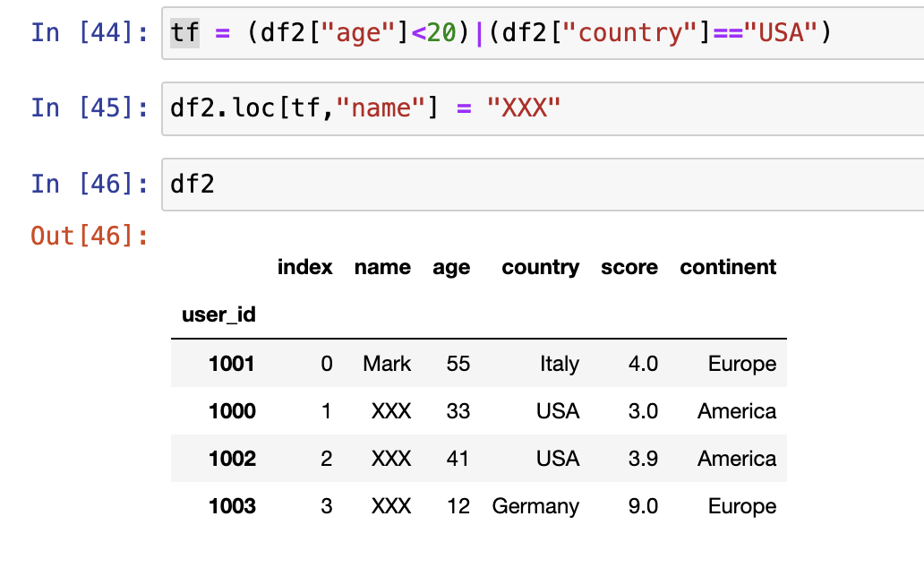Click the score value 3.0

click(643, 411)
